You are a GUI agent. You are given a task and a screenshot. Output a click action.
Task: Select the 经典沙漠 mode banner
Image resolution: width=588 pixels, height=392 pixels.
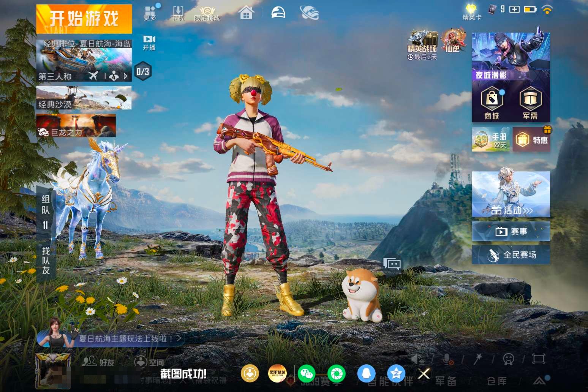tap(84, 98)
